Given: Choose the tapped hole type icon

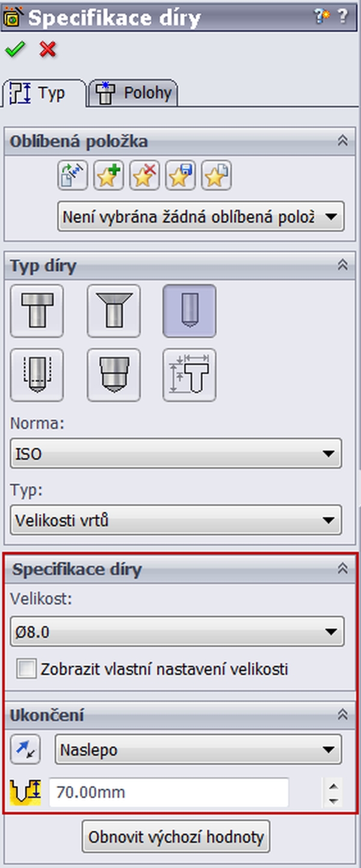Looking at the screenshot, I should [37, 375].
